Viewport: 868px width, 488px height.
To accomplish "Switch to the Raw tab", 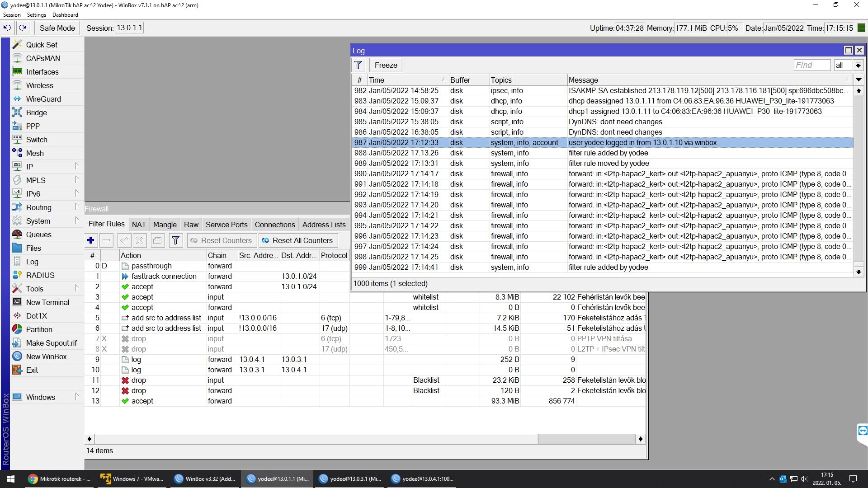I will click(x=191, y=225).
